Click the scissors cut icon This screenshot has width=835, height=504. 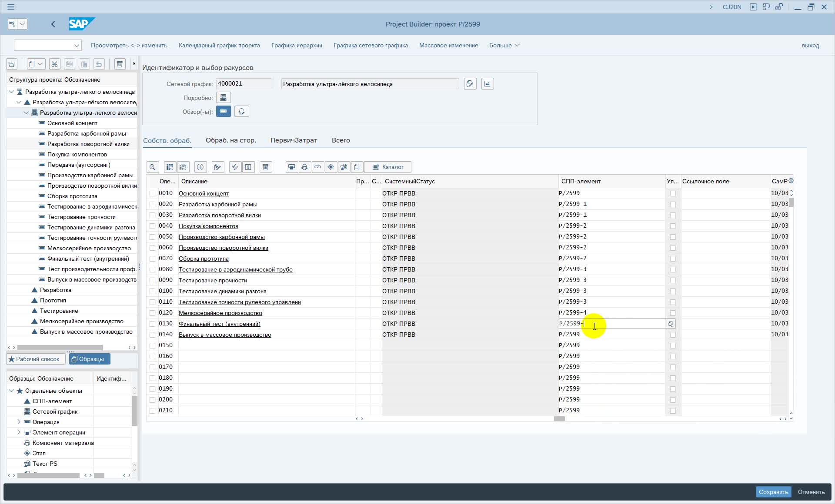[x=54, y=64]
